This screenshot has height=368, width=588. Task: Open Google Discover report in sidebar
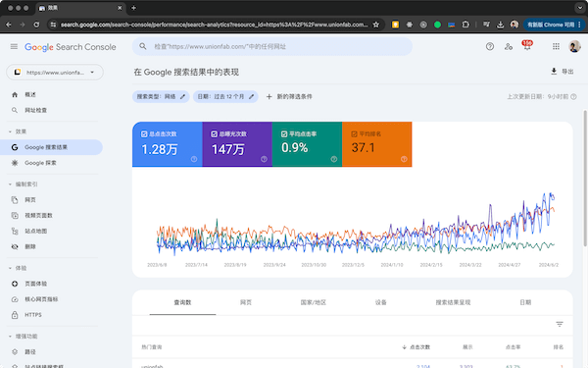(x=40, y=163)
